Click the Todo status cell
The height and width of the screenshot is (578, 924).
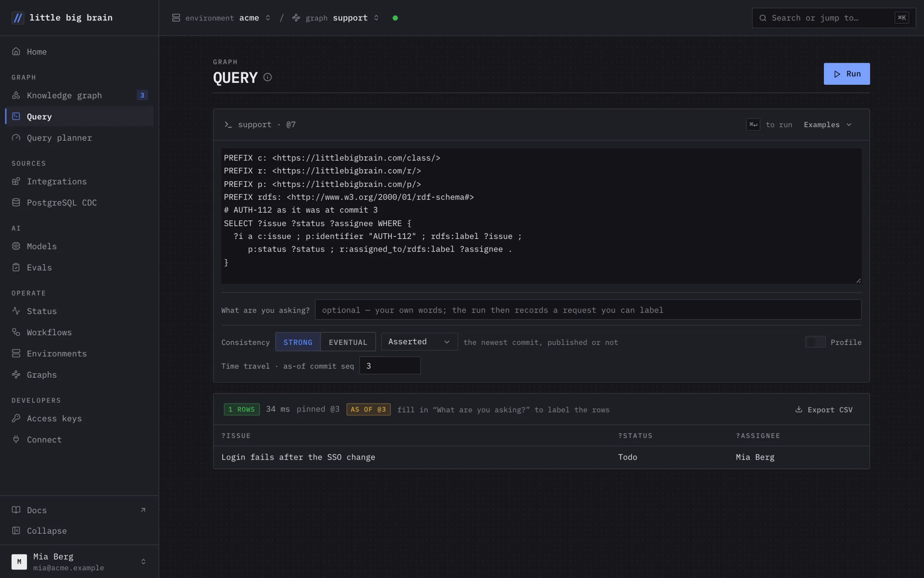coord(628,457)
